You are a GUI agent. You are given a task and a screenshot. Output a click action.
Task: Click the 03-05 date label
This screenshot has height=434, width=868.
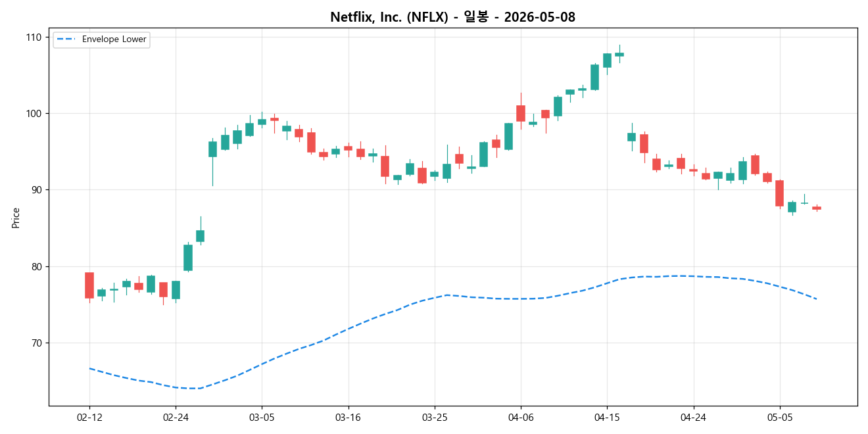(262, 417)
